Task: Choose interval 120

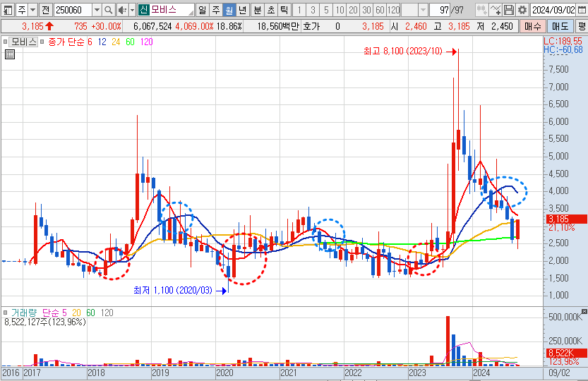Action: 393,10
